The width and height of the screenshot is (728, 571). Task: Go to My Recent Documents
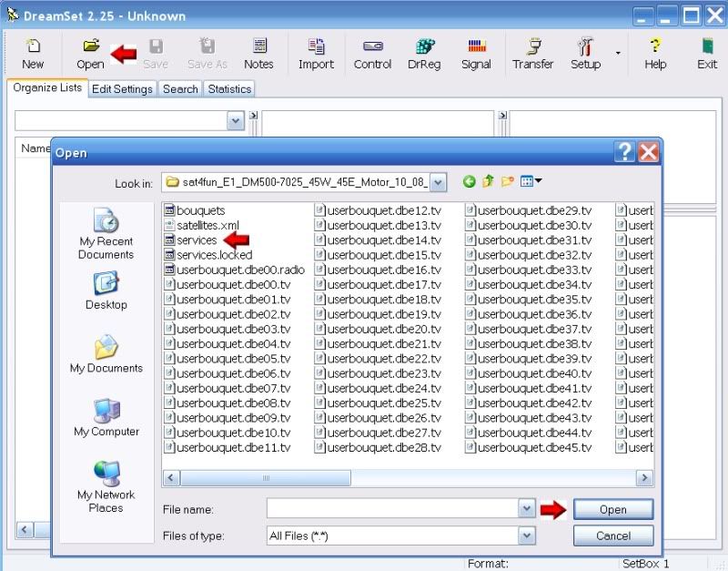(x=106, y=234)
